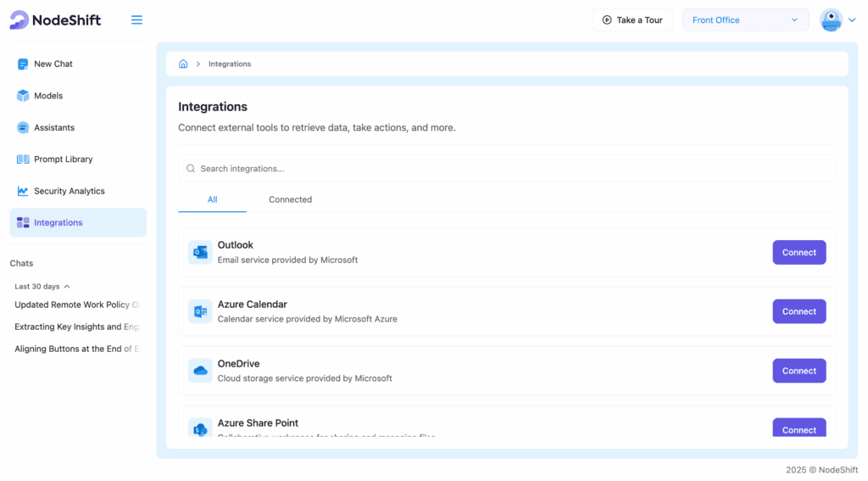The image size is (868, 481).
Task: Click the Azure Calendar integration icon
Action: [200, 311]
